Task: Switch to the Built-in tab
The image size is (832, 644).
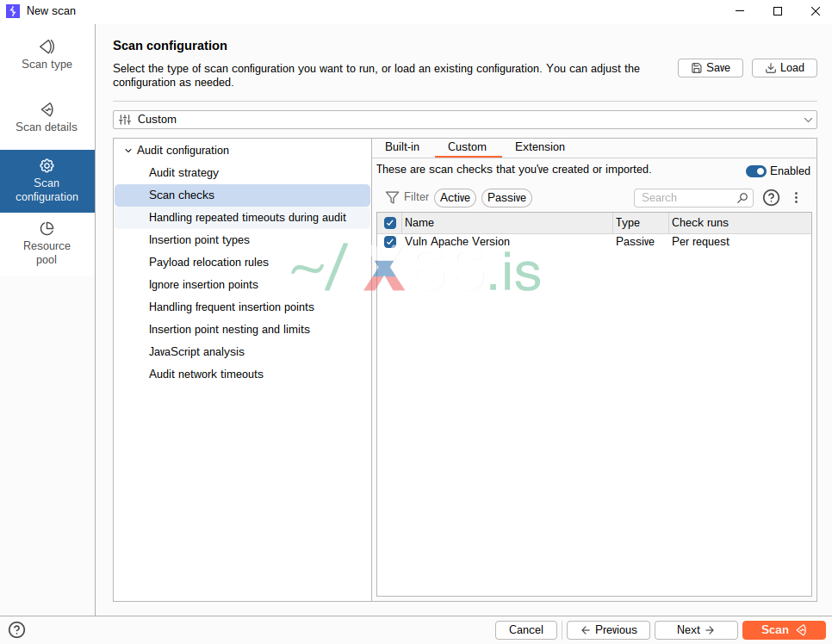Action: coord(402,147)
